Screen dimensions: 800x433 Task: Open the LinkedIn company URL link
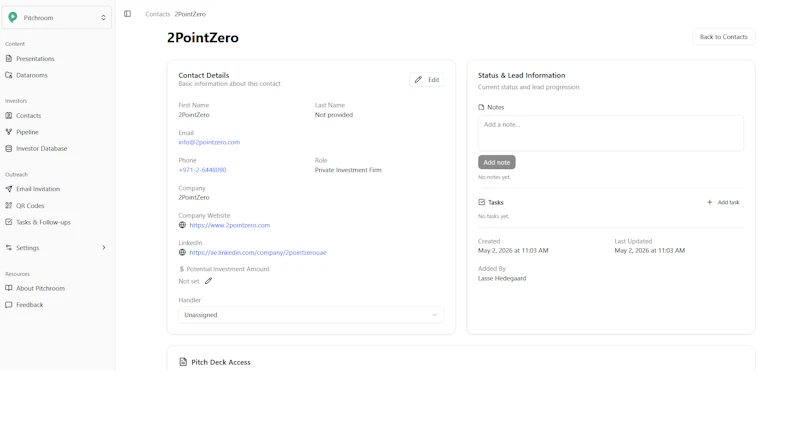pyautogui.click(x=258, y=252)
